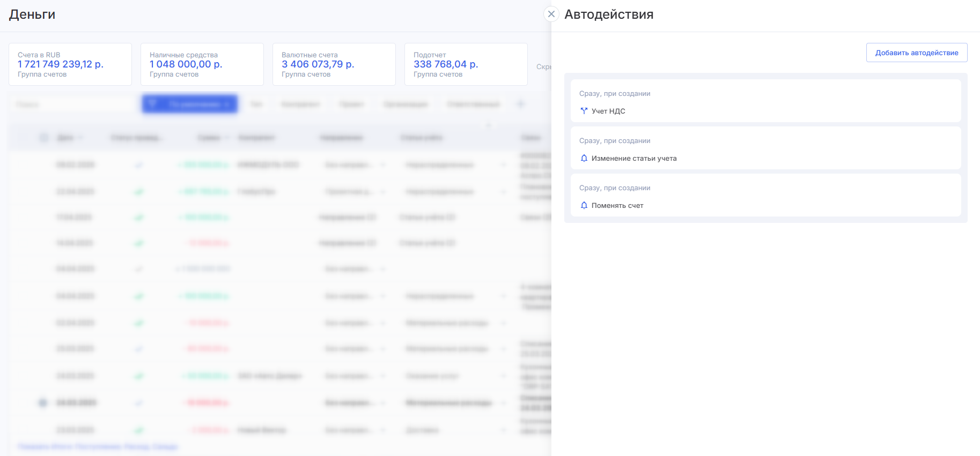Image resolution: width=980 pixels, height=456 pixels.
Task: Select the Подотчет account group card
Action: (x=466, y=64)
